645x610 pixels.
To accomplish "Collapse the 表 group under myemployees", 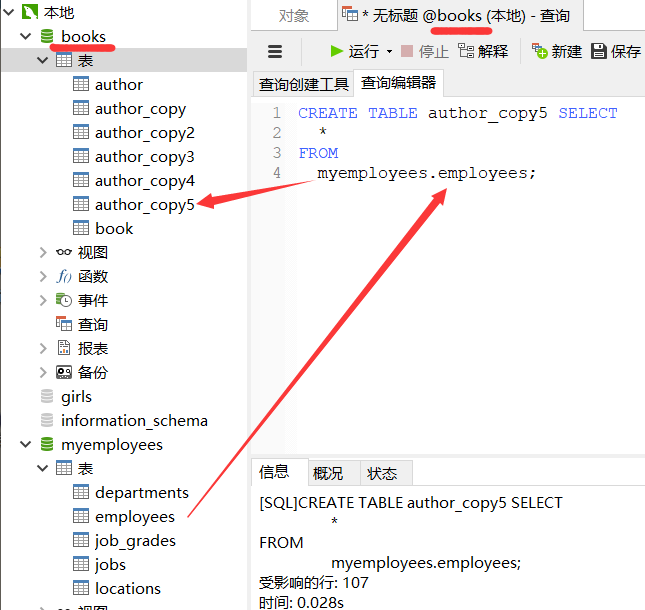I will (x=42, y=468).
